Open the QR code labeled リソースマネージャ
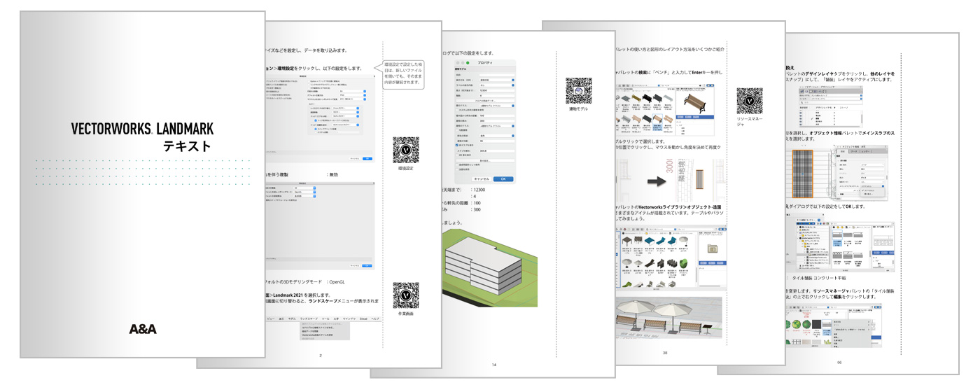Viewport: 980px width, 385px height. 750,101
